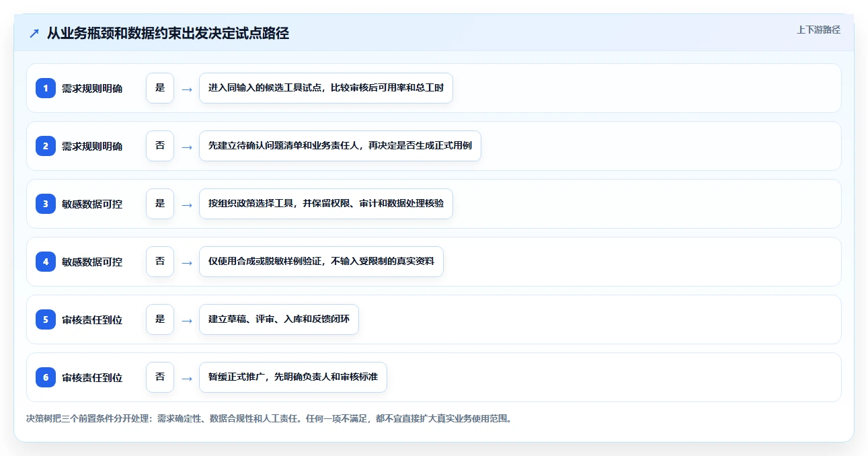Click outcome box 进入同输入的候选工具试点
The width and height of the screenshot is (868, 456).
tap(326, 88)
